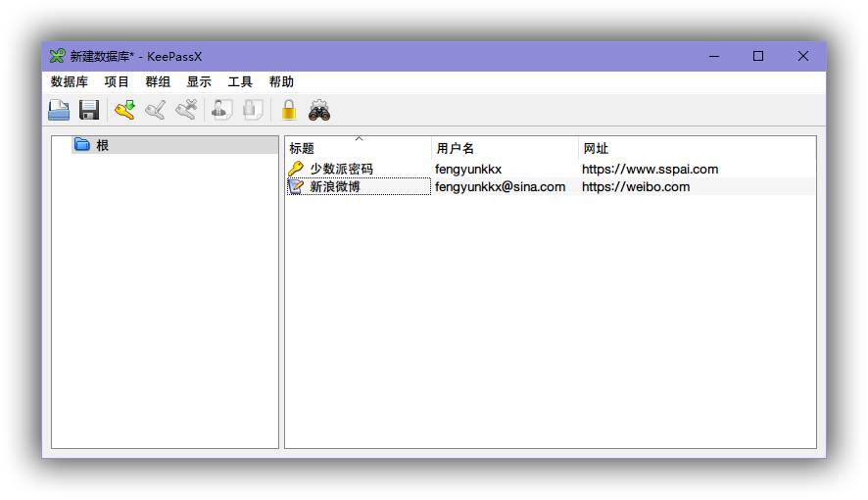Close the KeePassX window
The height and width of the screenshot is (500, 868).
coord(803,56)
